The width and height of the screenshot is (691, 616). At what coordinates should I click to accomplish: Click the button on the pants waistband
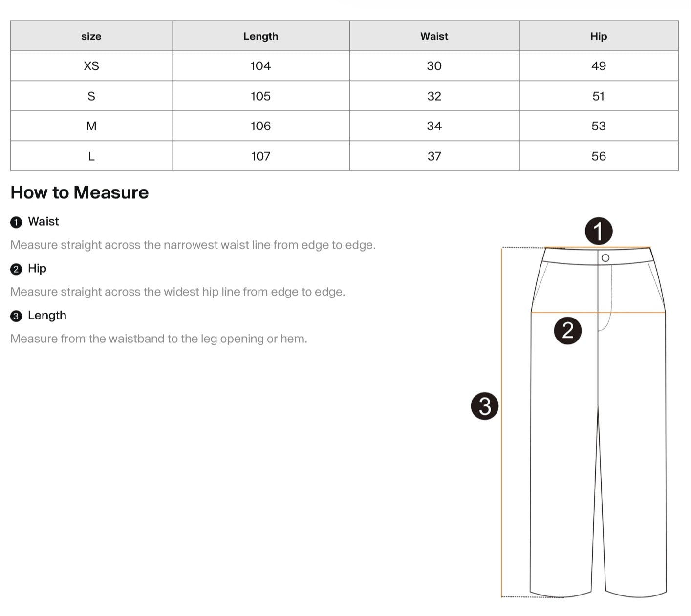[x=605, y=258]
